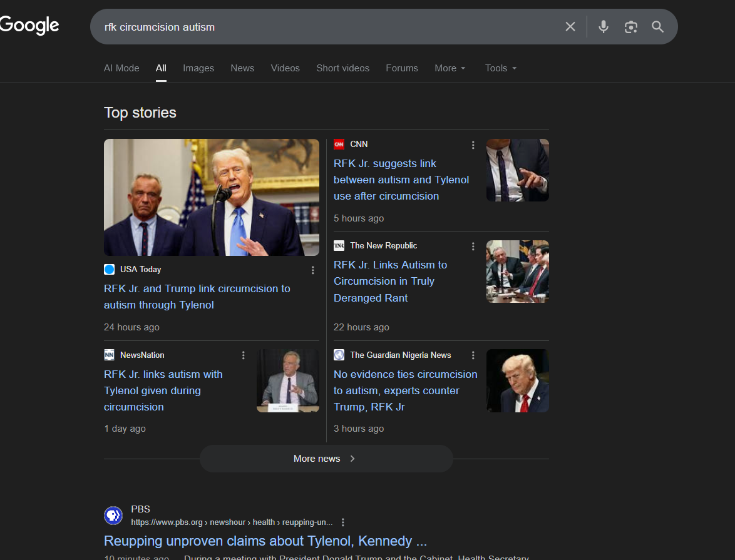Switch to the Images tab
This screenshot has width=735, height=560.
tap(198, 68)
